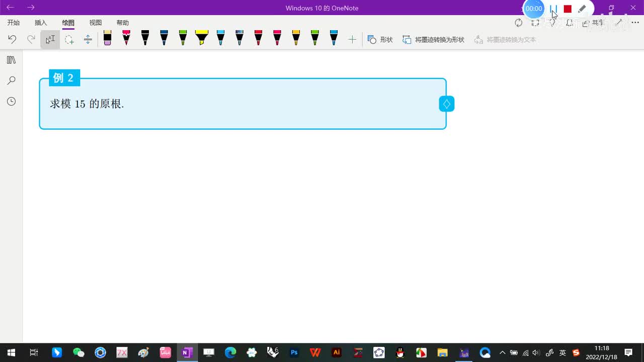Share the notebook via 共享
Screen dimensions: 644x362
[x=594, y=23]
